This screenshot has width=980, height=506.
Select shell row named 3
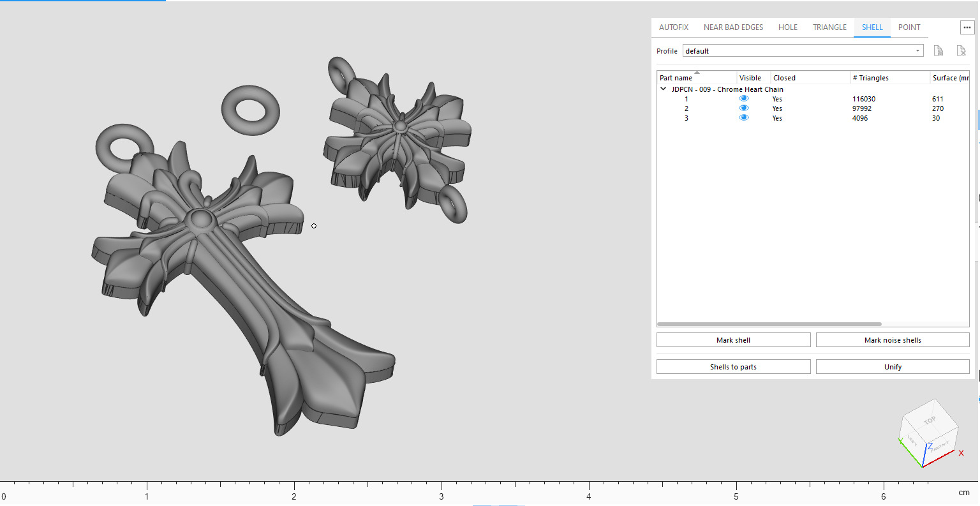(x=813, y=118)
